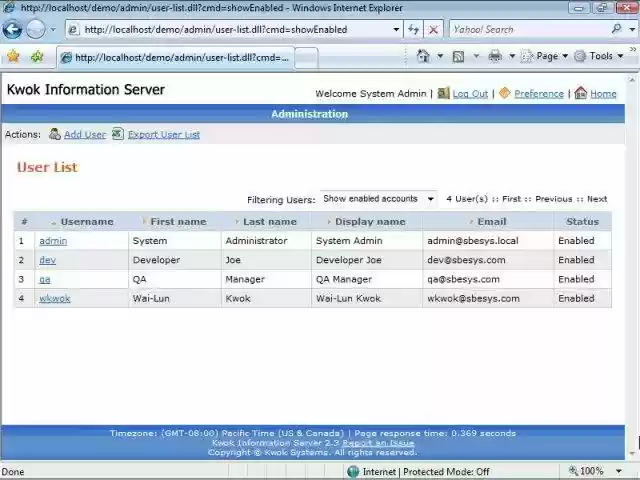This screenshot has height=480, width=640.
Task: Open the dev user link
Action: click(47, 260)
